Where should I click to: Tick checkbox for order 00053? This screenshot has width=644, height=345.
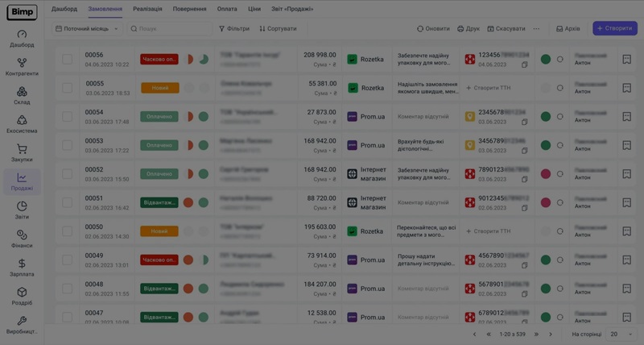coord(67,145)
